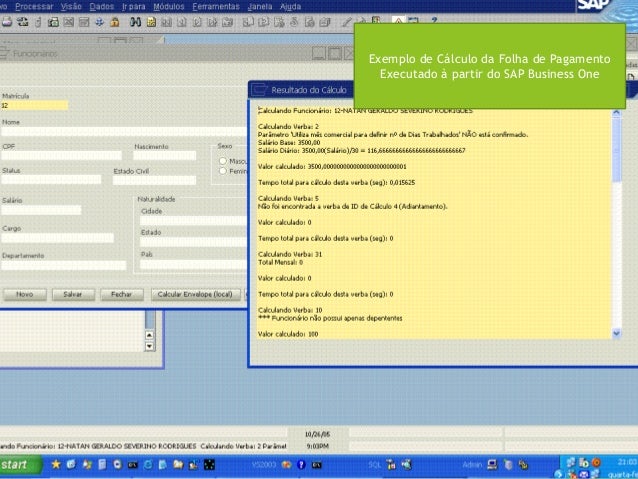Image resolution: width=638 pixels, height=479 pixels.
Task: Click the down arrow of the lower-left panel
Action: [x=149, y=346]
